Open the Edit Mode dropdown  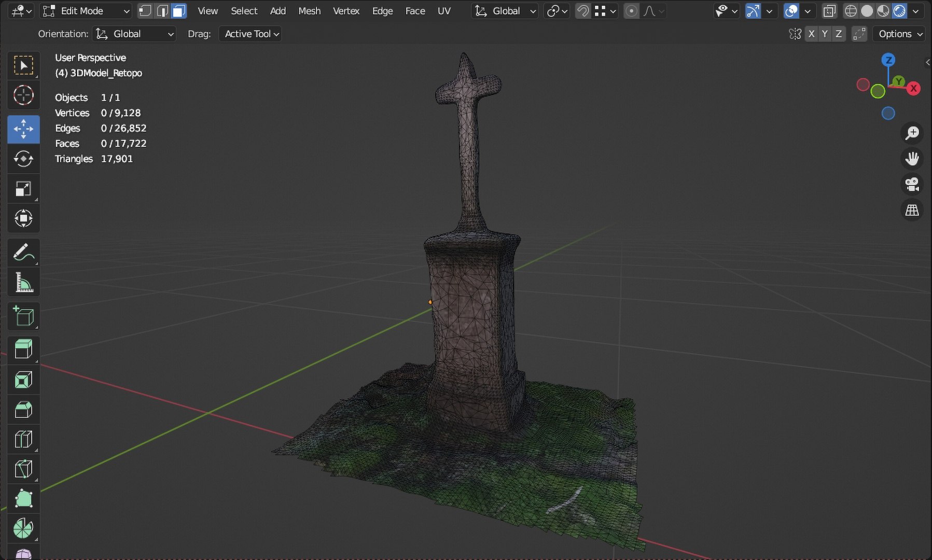point(86,11)
